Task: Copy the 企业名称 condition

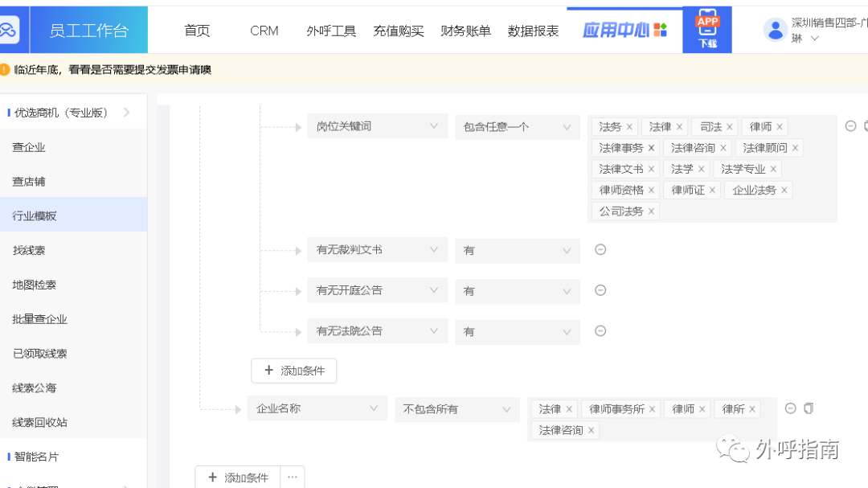Action: (x=809, y=408)
